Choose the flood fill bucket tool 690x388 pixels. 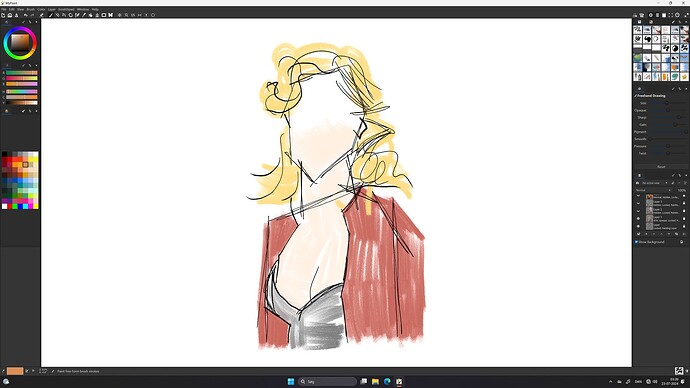[91, 15]
